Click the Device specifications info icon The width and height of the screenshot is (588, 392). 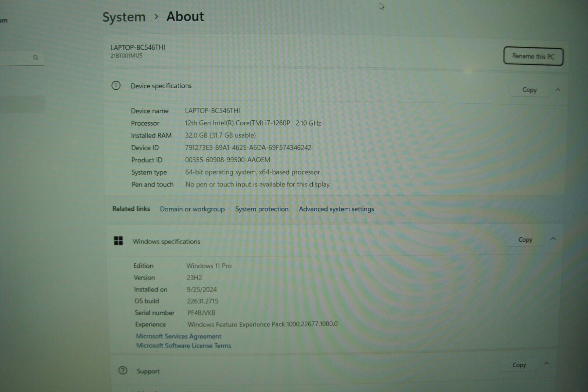116,86
